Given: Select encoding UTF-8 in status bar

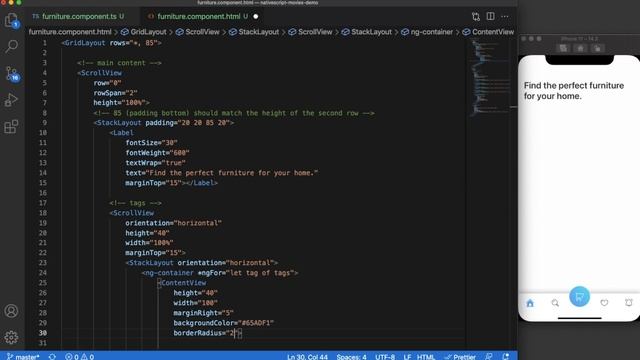Looking at the screenshot, I should [x=385, y=357].
